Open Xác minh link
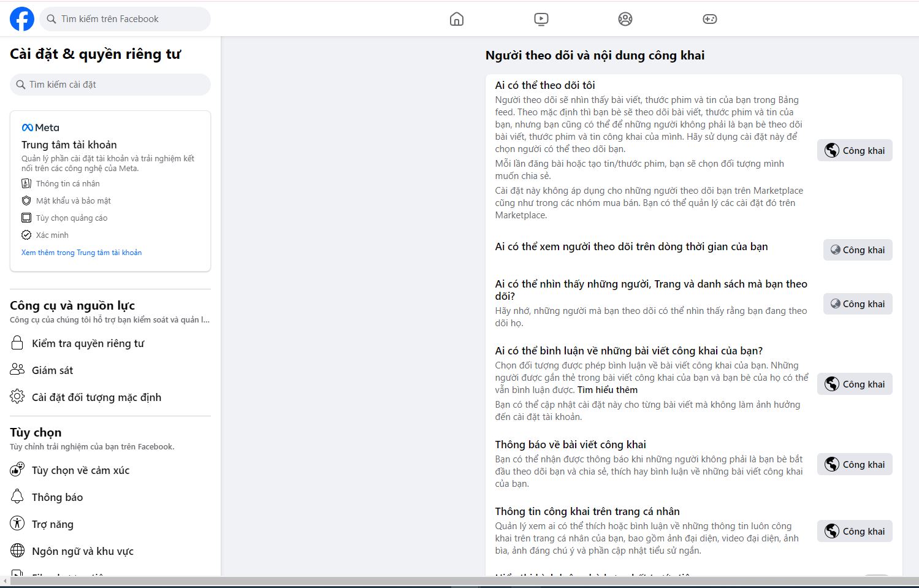919x588 pixels. click(x=52, y=235)
